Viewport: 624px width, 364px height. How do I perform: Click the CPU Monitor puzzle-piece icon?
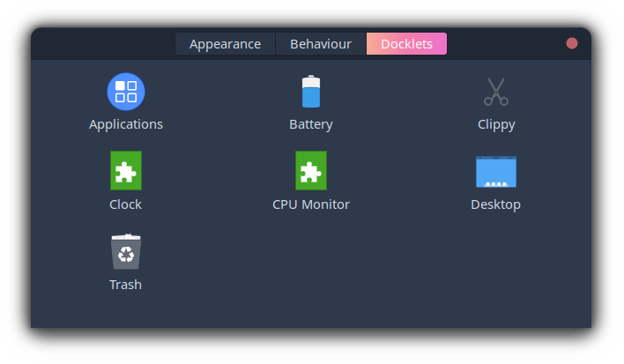(x=311, y=171)
